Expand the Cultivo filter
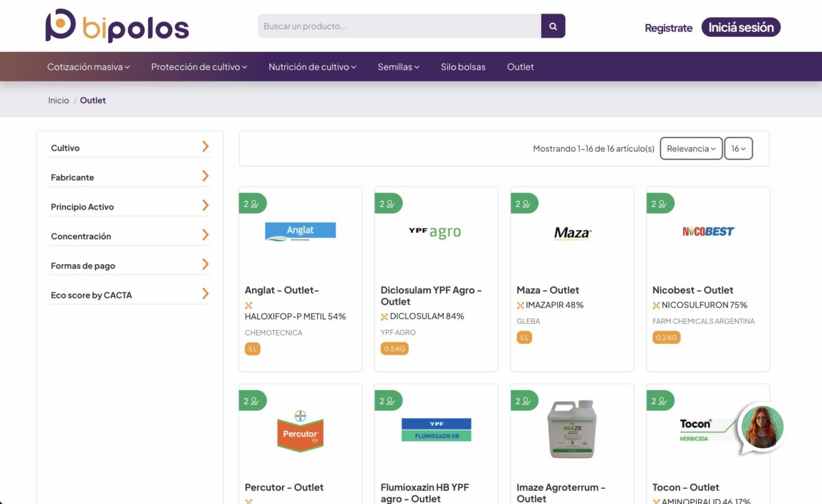Viewport: 822px width, 504px height. click(129, 147)
